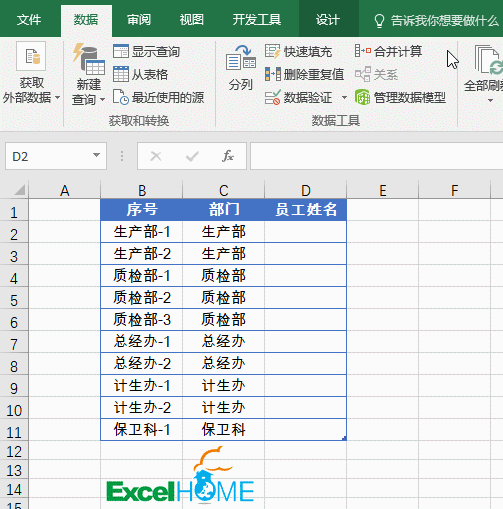Click the 分列 text-to-columns icon
503x509 pixels.
click(x=241, y=58)
